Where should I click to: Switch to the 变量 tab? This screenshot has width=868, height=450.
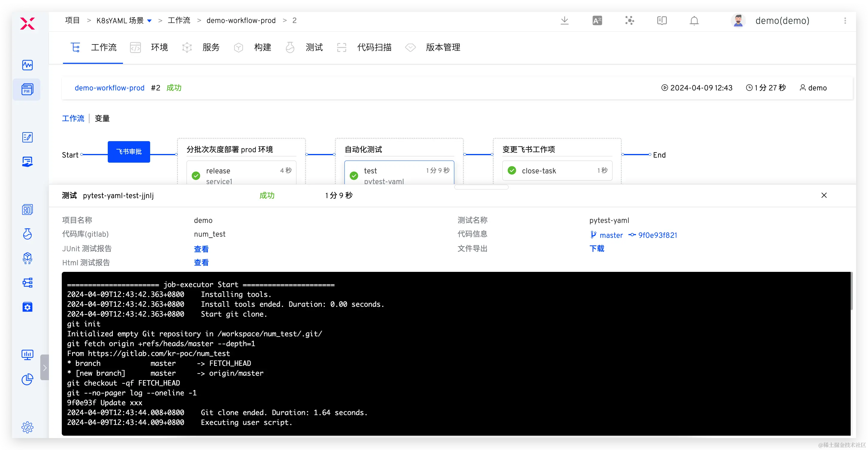pos(102,118)
